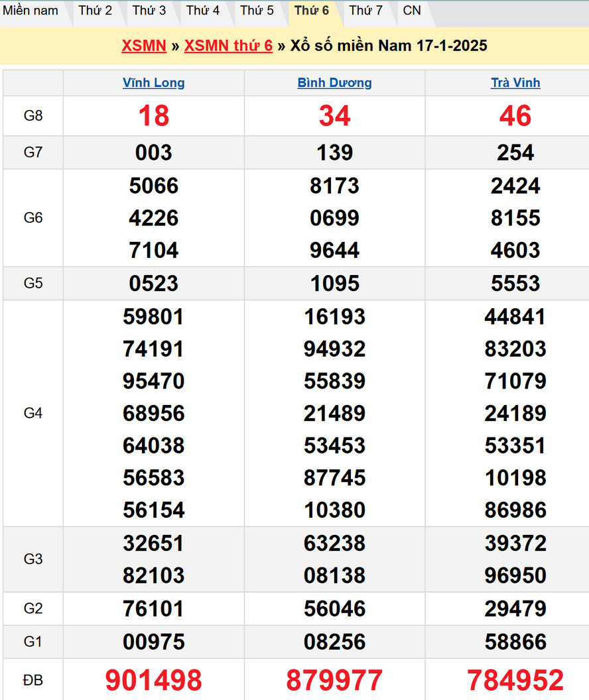Select Bình Dương G8 number 34
Screen dimensions: 589x700
pos(334,116)
